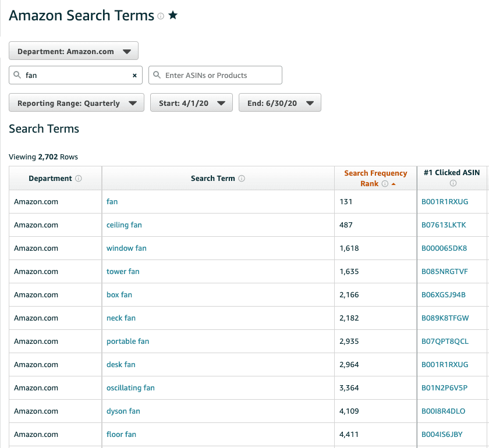Click info icon under #1 Clicked ASIN header

coord(453,183)
